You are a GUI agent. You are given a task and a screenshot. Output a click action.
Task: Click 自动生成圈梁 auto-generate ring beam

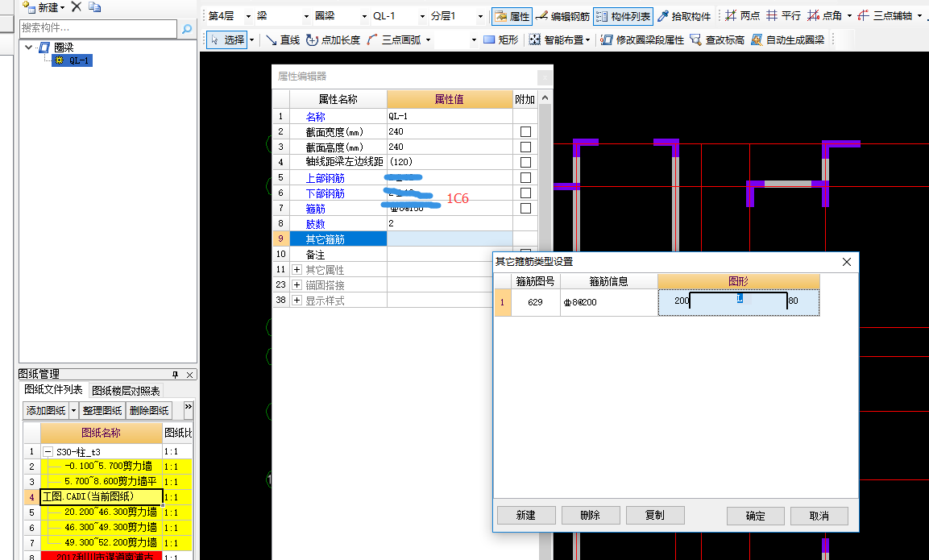pos(787,39)
